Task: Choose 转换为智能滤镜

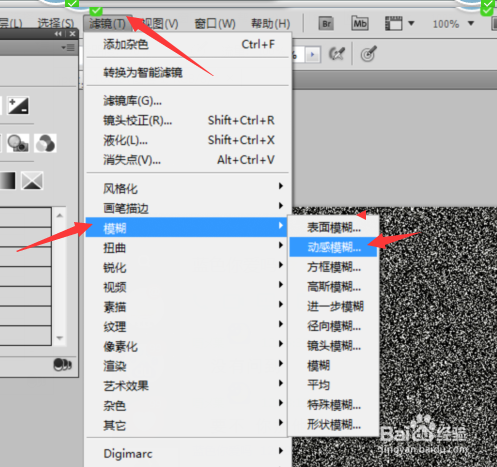Action: tap(189, 72)
